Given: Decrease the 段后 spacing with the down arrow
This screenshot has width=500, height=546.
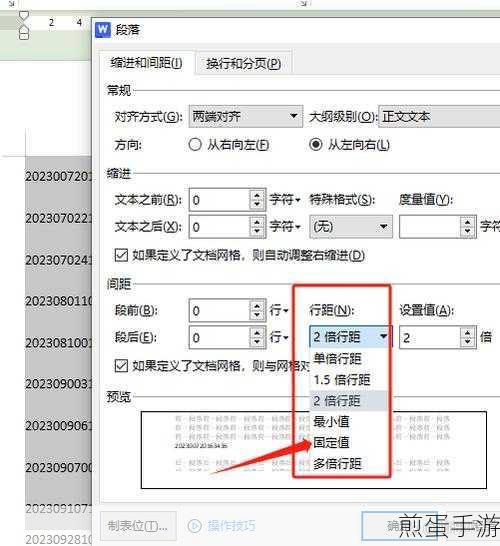Looking at the screenshot, I should coord(257,342).
